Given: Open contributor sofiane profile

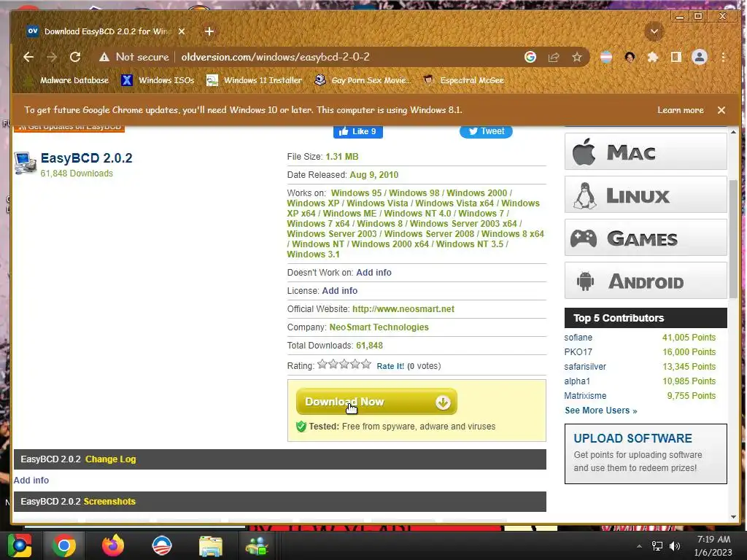Looking at the screenshot, I should (x=578, y=338).
